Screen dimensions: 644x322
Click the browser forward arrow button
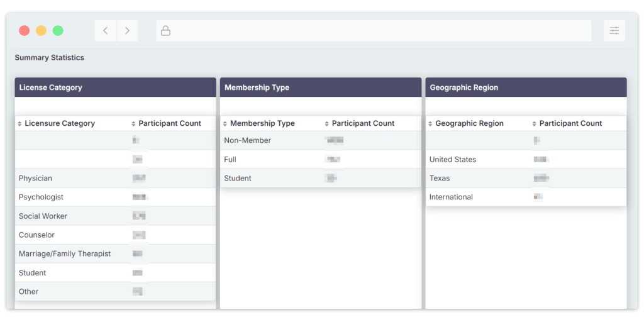pos(127,31)
